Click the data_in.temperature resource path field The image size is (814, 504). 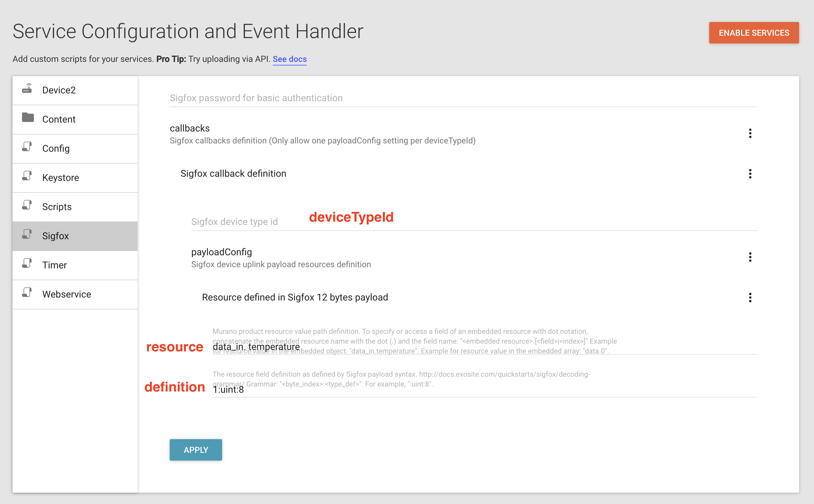point(484,347)
